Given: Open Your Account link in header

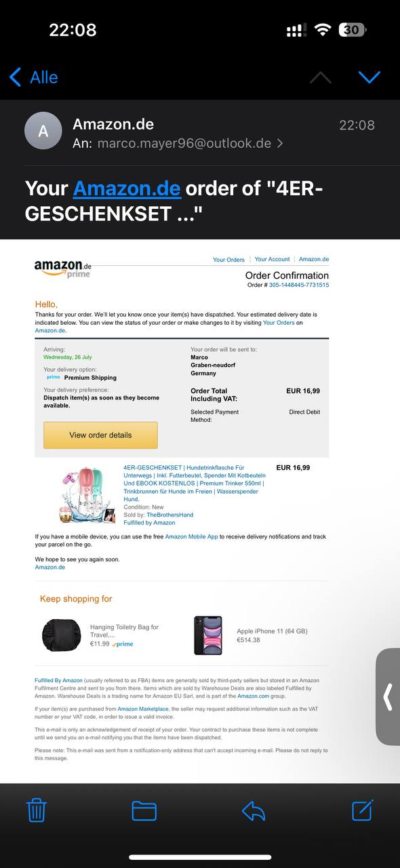Looking at the screenshot, I should 272,259.
